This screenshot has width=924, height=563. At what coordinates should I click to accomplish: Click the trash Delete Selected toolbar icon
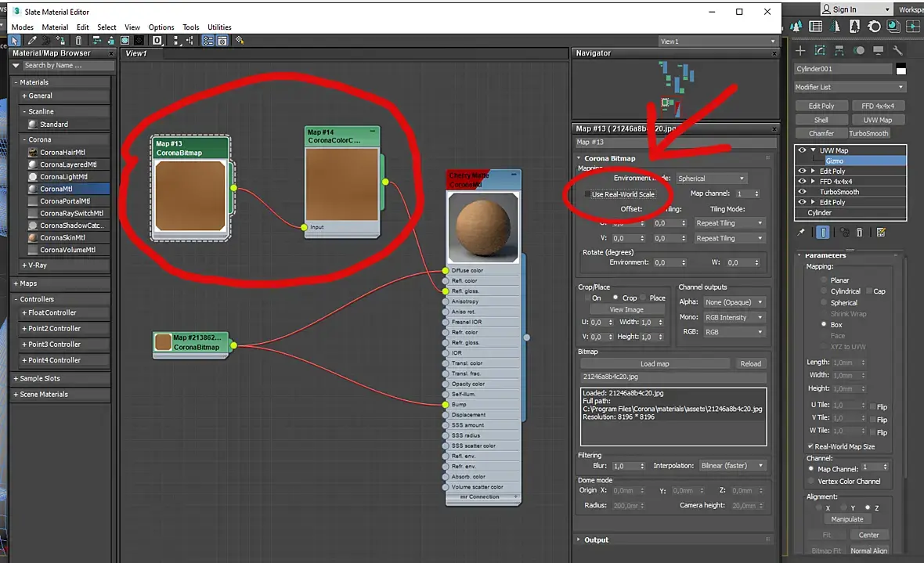[x=78, y=40]
